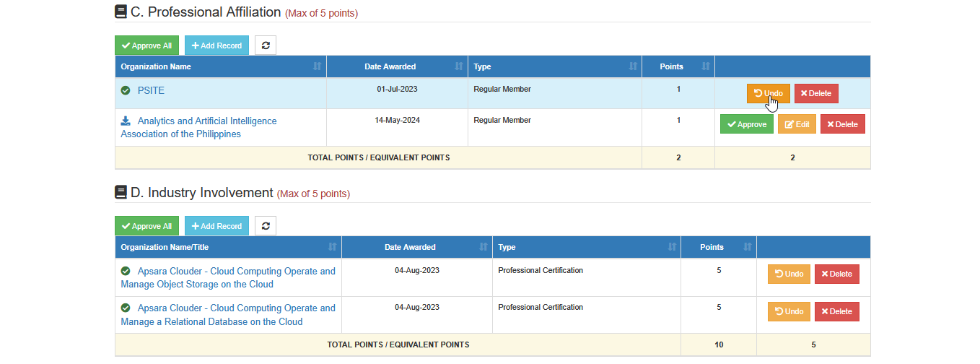The width and height of the screenshot is (980, 364).
Task: Click green check icon beside PSITE
Action: [x=126, y=90]
